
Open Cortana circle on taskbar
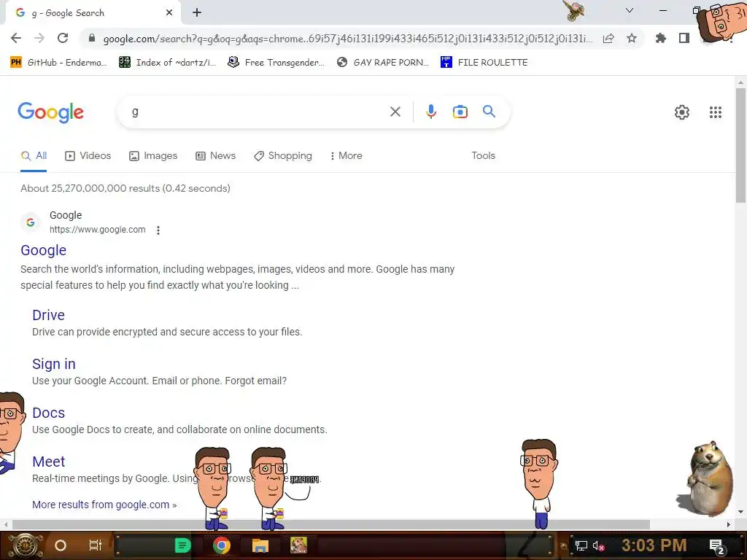click(x=61, y=545)
